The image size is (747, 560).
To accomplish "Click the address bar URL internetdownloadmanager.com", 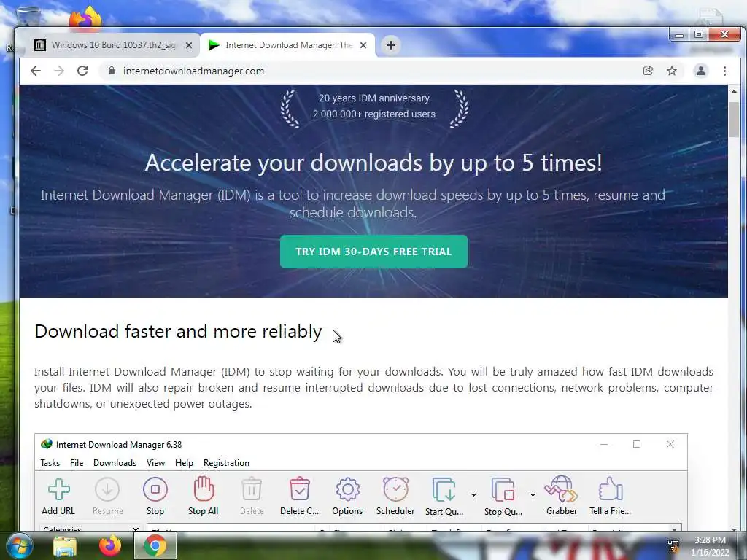I will pyautogui.click(x=193, y=71).
